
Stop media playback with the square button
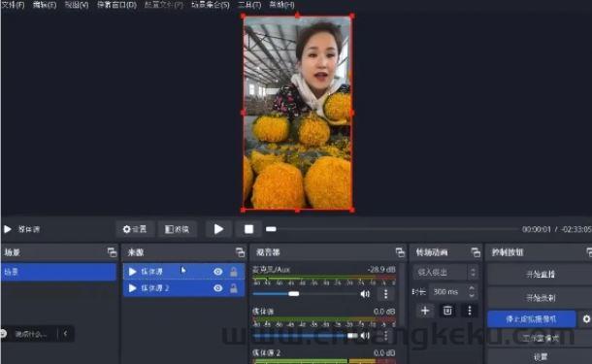(248, 229)
